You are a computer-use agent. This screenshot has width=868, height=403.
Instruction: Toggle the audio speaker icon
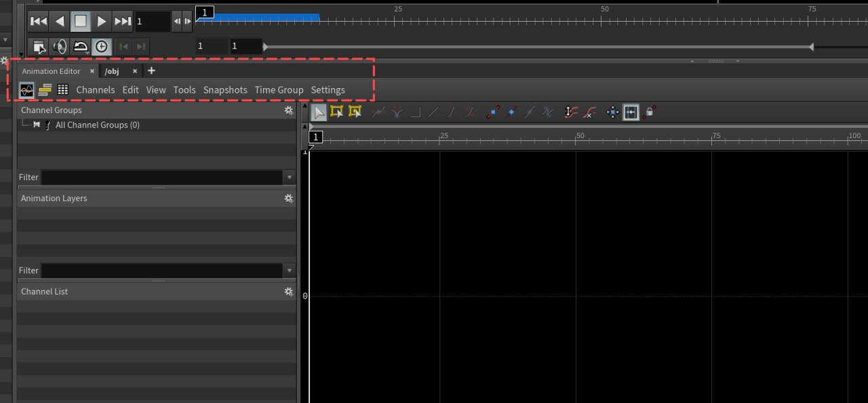[60, 47]
